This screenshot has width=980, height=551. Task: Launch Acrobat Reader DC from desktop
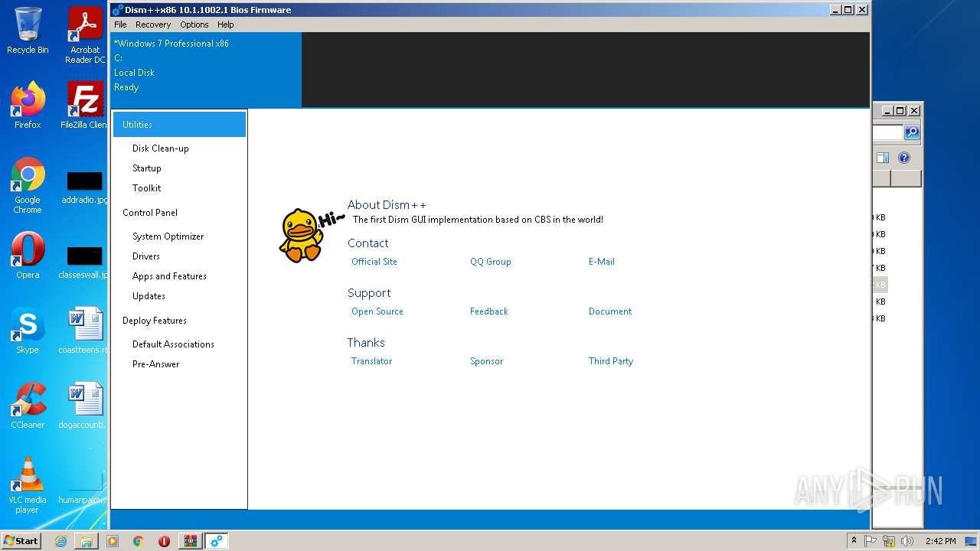[85, 35]
